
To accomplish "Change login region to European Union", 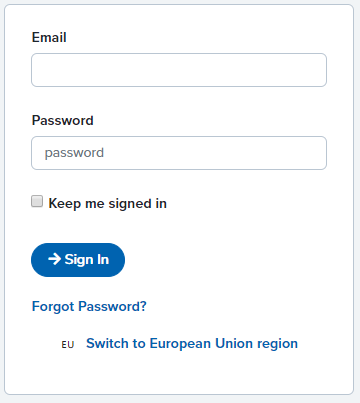I will click(192, 344).
